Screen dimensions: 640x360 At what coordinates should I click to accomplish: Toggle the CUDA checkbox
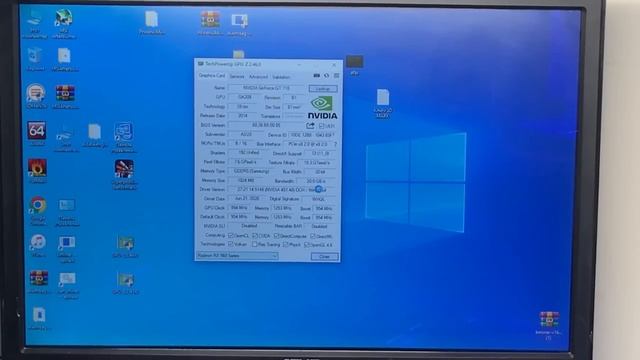(255, 236)
